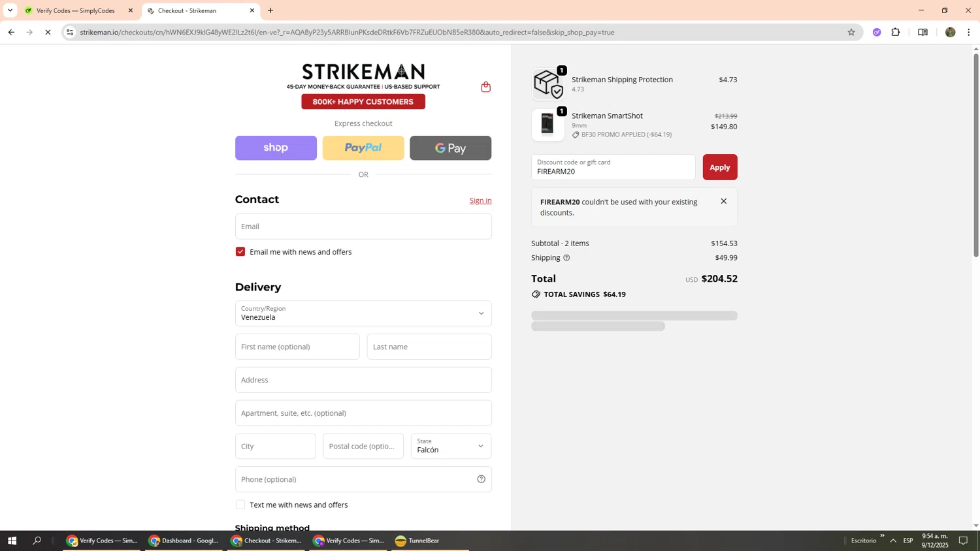Open the Strikeman SmartShot product thumbnail

(x=548, y=125)
